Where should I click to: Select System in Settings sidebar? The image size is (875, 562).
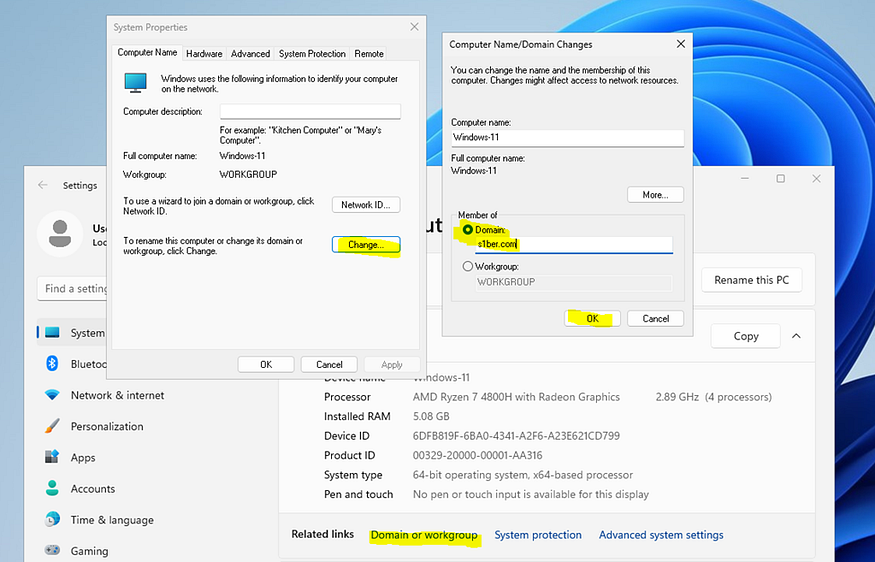(x=72, y=333)
